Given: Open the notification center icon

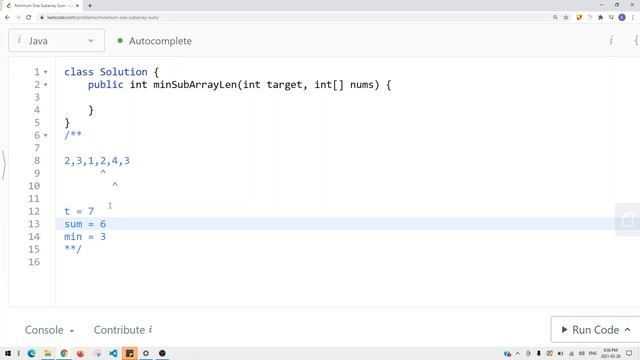Looking at the screenshot, I should (629, 353).
